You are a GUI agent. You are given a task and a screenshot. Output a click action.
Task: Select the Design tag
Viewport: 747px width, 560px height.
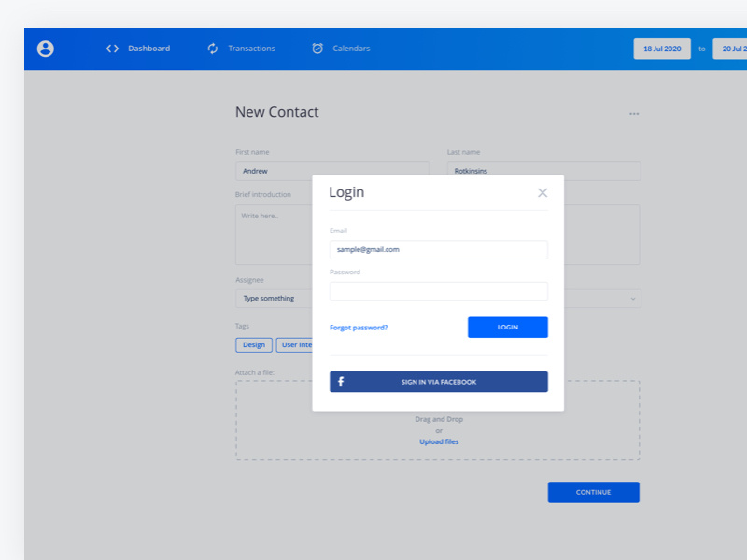[x=253, y=344]
